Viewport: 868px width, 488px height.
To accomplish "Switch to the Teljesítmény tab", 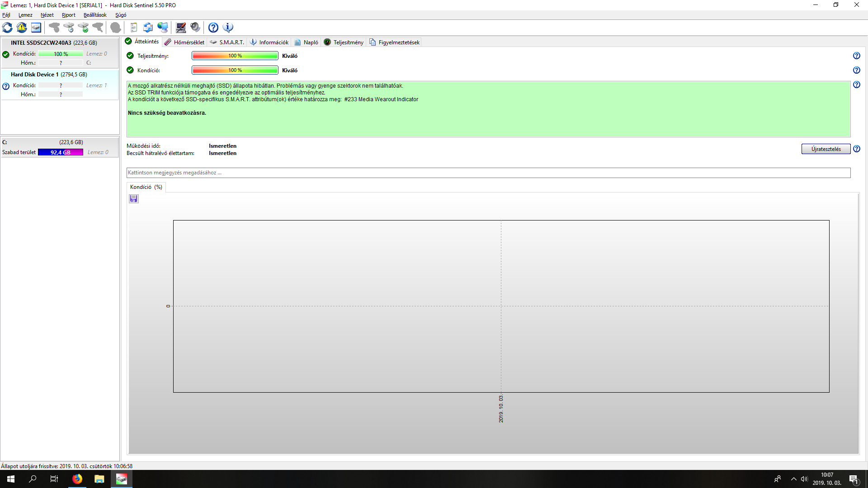I will (344, 42).
